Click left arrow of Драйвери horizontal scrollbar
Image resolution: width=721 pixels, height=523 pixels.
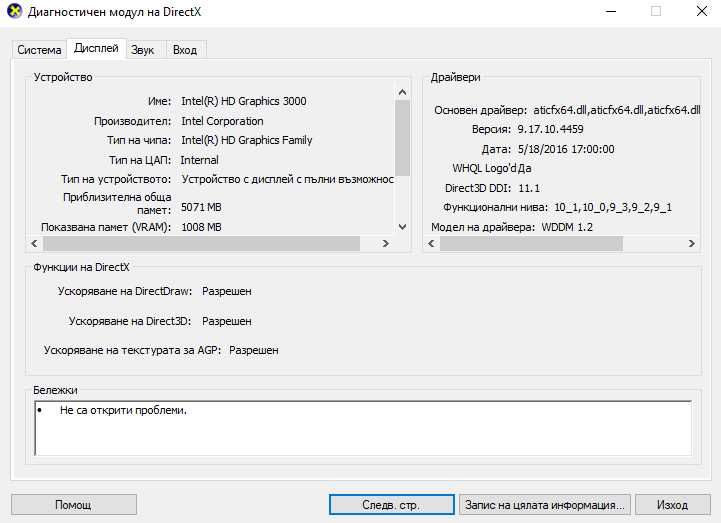pyautogui.click(x=431, y=243)
